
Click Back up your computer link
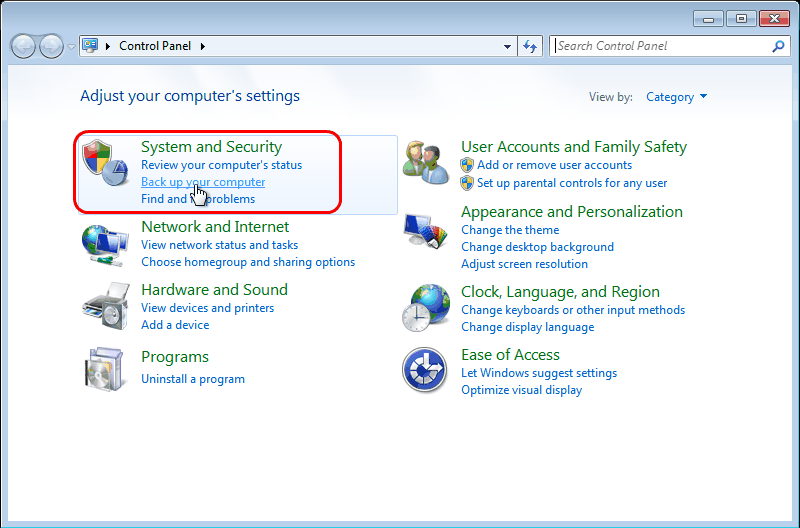203,182
